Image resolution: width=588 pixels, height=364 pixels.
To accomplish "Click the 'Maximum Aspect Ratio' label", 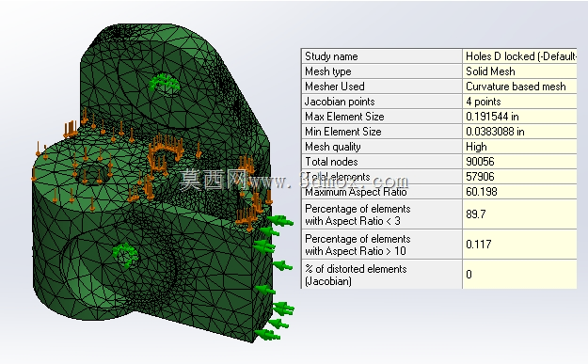I will pos(382,192).
